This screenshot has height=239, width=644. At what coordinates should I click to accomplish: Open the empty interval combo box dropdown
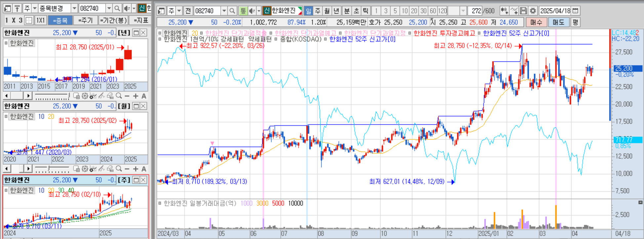(x=463, y=11)
